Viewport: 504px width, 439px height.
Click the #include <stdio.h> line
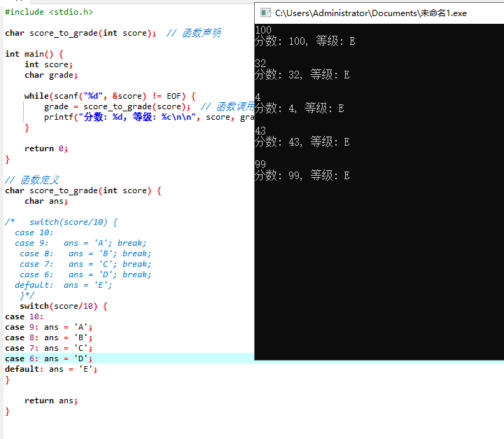coord(49,12)
